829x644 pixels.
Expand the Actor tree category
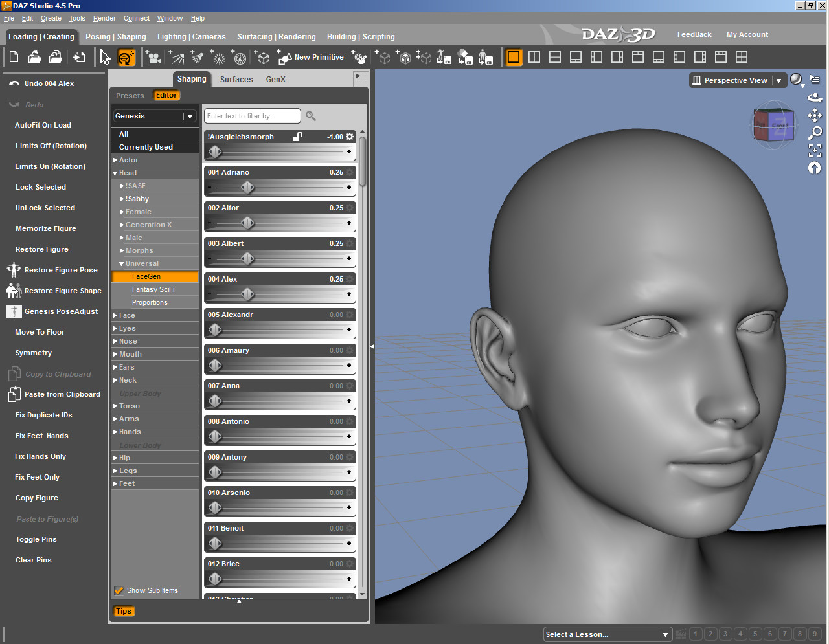(x=115, y=160)
